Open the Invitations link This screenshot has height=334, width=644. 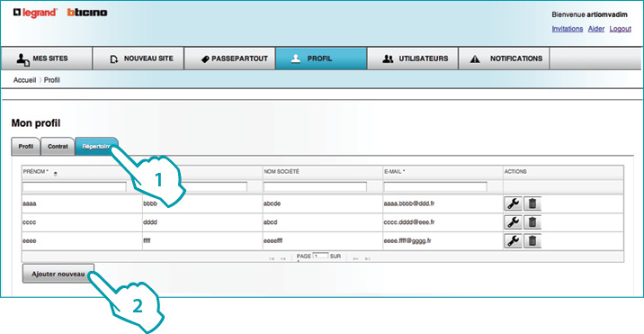[568, 29]
